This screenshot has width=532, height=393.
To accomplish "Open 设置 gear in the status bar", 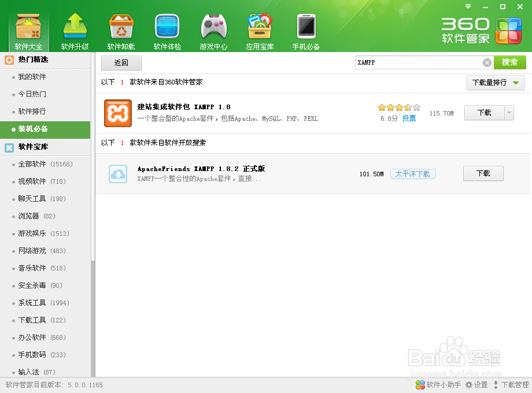I will point(476,385).
